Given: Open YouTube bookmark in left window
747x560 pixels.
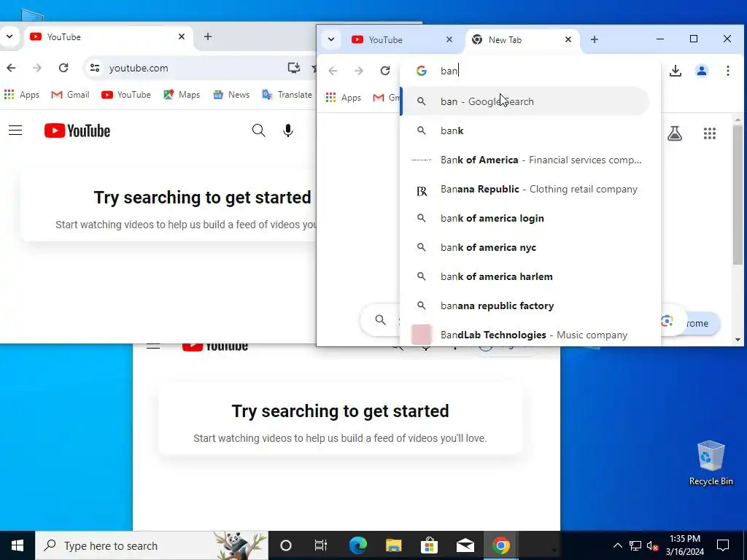Looking at the screenshot, I should (x=125, y=95).
